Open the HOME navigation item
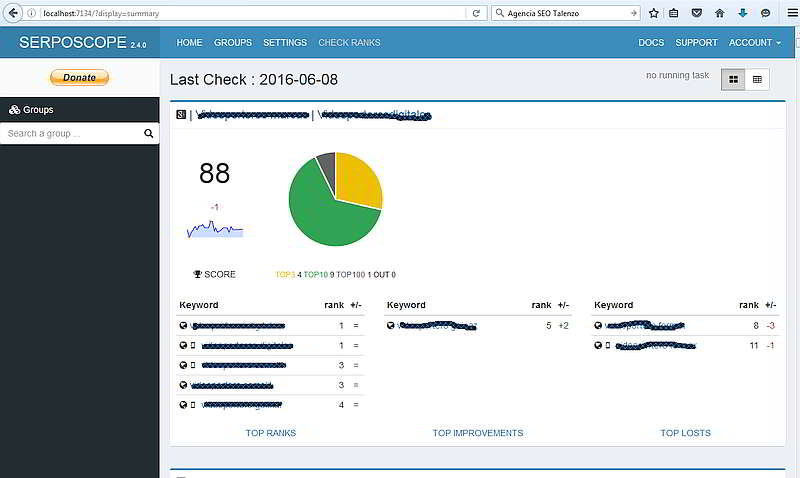The image size is (800, 478). point(189,43)
